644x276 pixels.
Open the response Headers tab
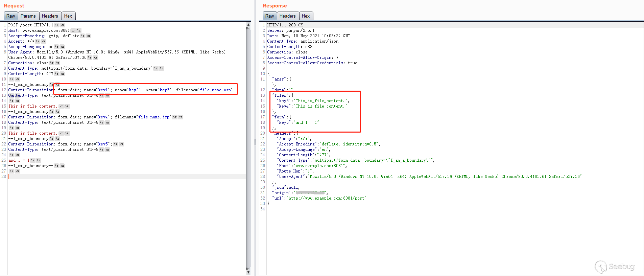point(287,16)
